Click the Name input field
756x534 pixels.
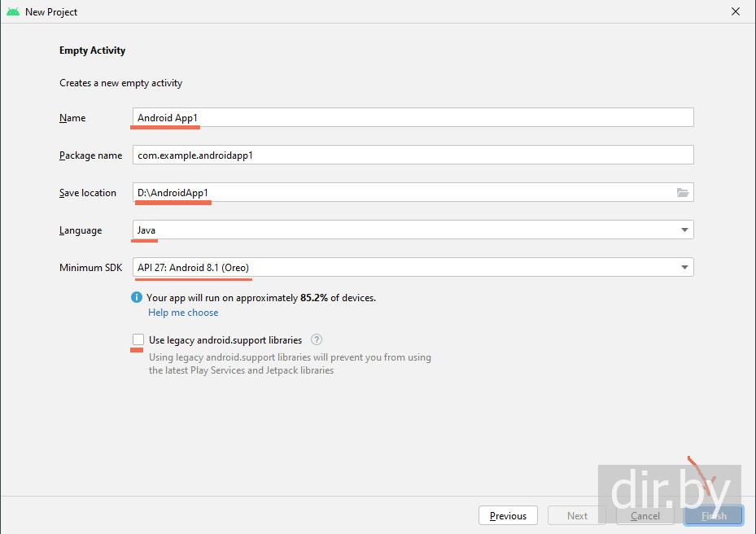pos(413,118)
